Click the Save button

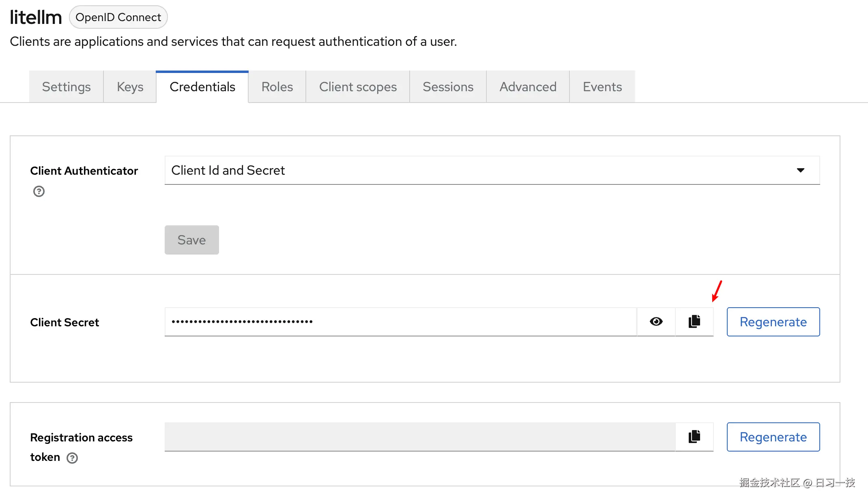click(191, 240)
